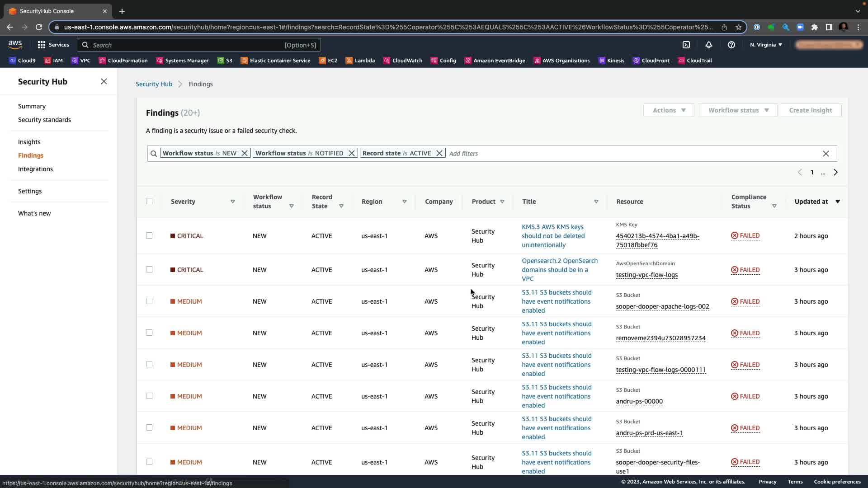Close the Security Hub side panel
The image size is (868, 488).
pos(104,81)
